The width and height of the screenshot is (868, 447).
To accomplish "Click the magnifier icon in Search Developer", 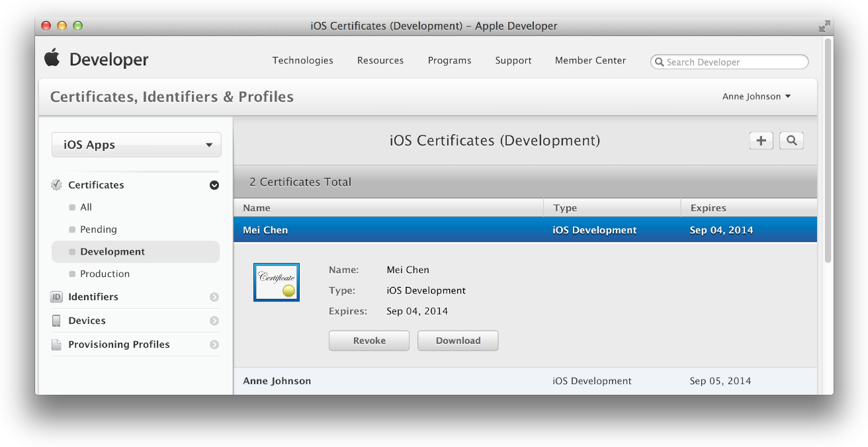I will pos(659,62).
